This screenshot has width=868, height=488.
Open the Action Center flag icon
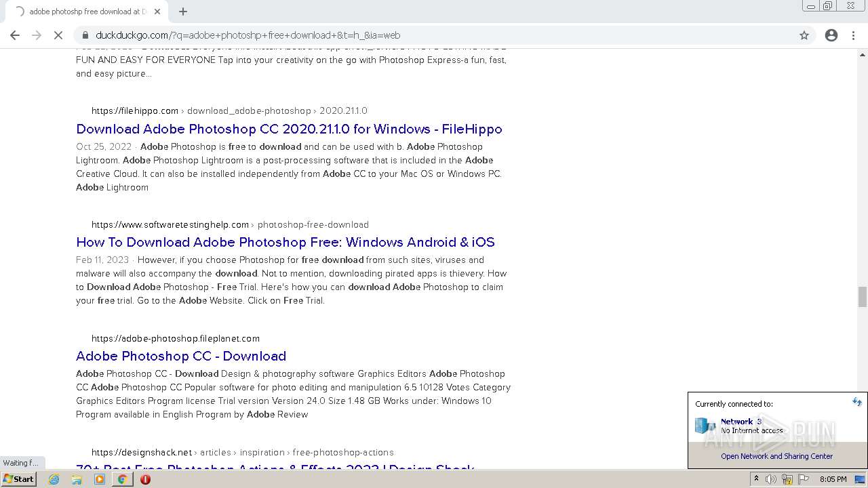(x=802, y=479)
